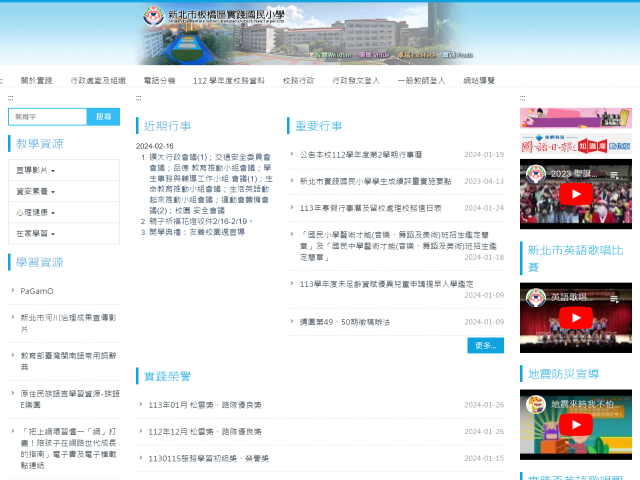Screen dimensions: 640x480
Task: Click event item 開學典禮：友善校園週宣導
Action: (197, 232)
